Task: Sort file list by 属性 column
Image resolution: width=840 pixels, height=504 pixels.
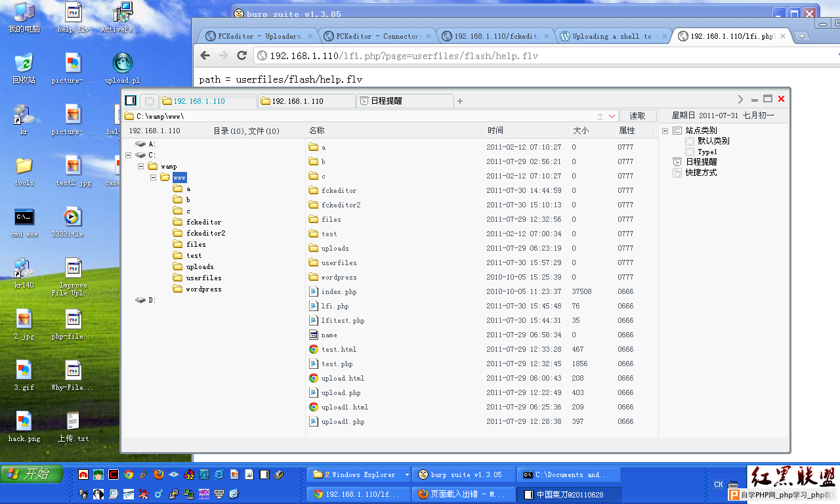Action: click(627, 131)
